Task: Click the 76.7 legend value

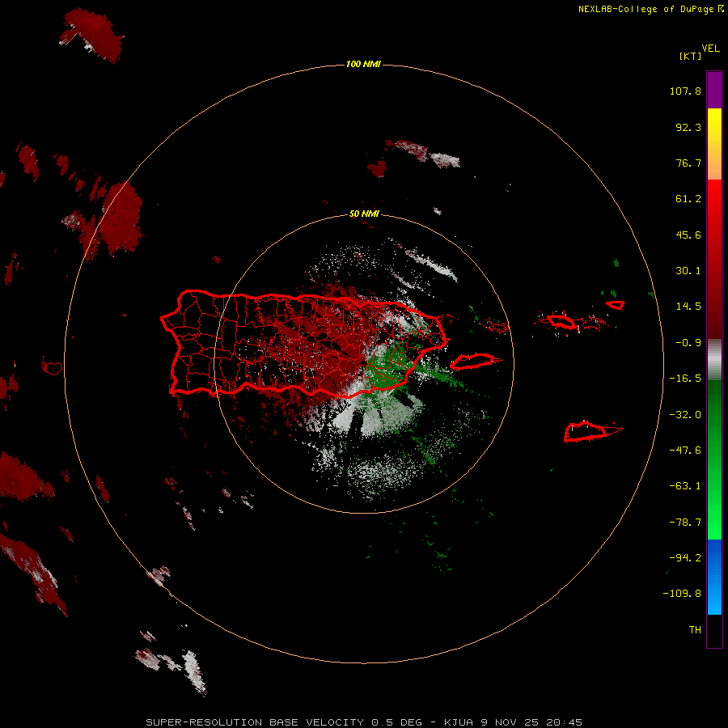Action: tap(688, 163)
